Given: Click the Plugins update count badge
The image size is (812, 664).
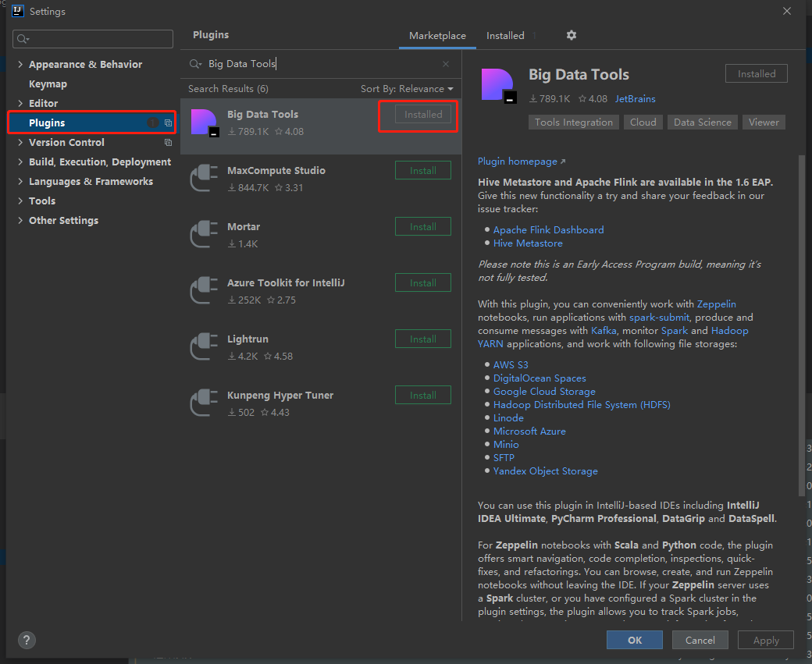Looking at the screenshot, I should click(x=153, y=123).
